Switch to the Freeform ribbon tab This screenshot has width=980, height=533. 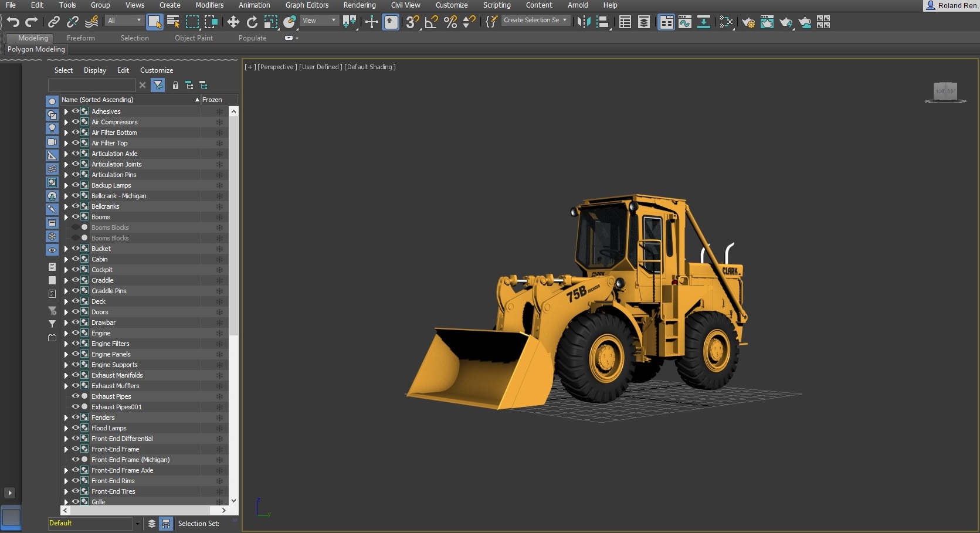80,38
